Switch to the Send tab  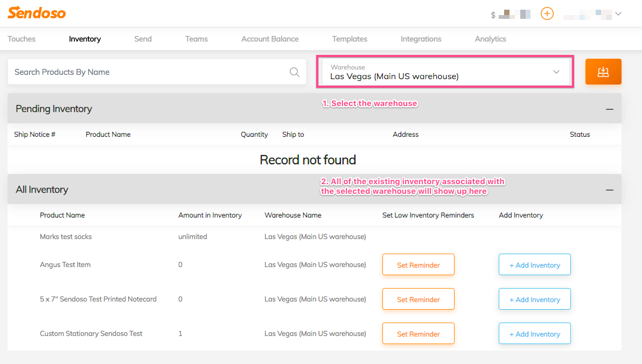coord(143,39)
